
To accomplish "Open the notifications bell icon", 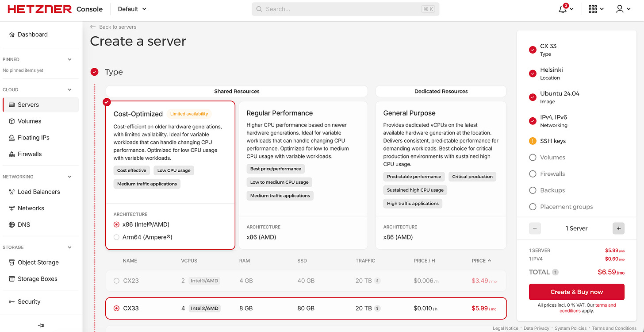I will tap(563, 9).
